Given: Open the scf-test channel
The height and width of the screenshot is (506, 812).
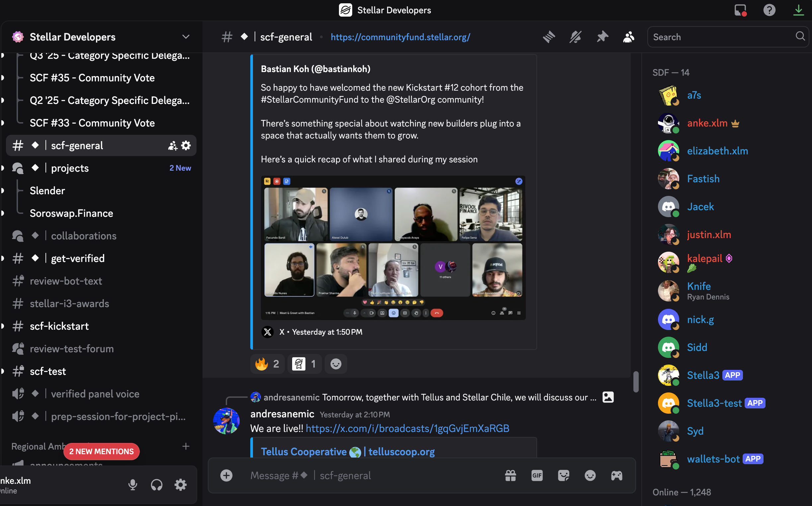Looking at the screenshot, I should pos(101,372).
